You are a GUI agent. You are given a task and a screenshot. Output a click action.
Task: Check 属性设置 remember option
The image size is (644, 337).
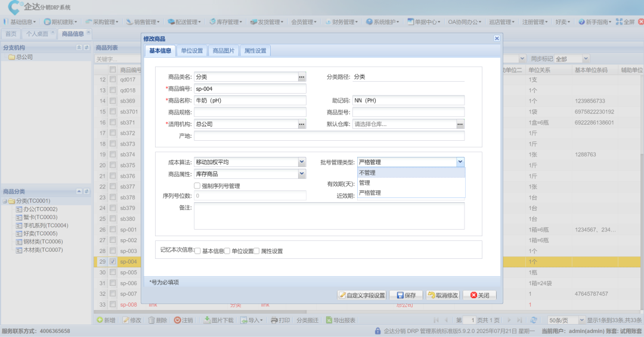pos(256,251)
